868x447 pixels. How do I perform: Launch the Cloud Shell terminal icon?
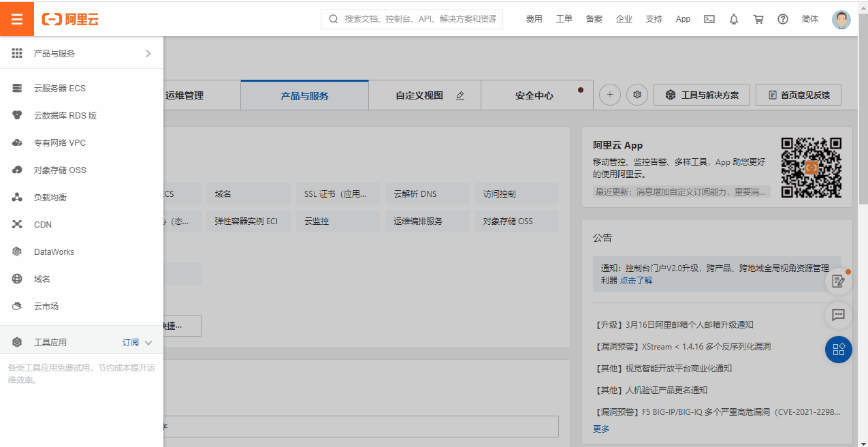(x=709, y=19)
